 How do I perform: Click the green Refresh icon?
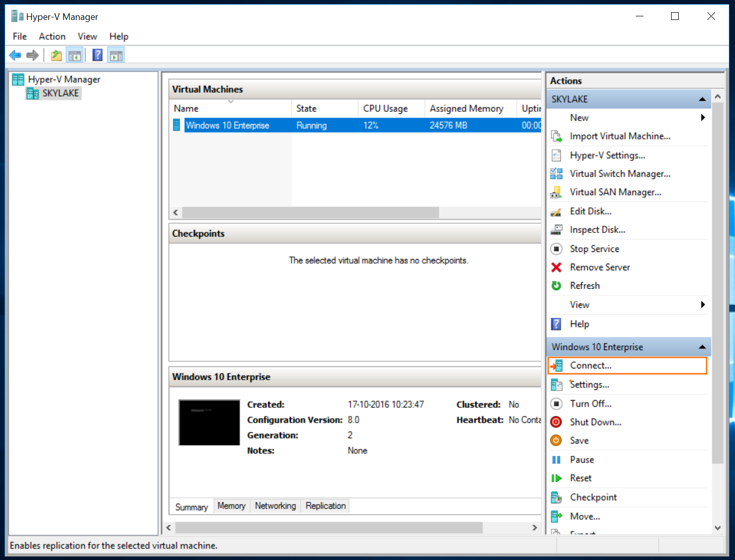(x=557, y=286)
